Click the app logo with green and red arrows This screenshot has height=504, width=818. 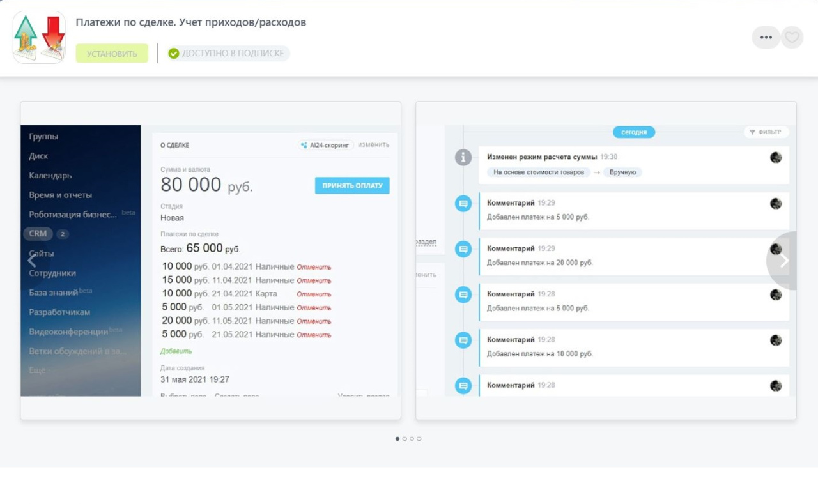point(39,38)
